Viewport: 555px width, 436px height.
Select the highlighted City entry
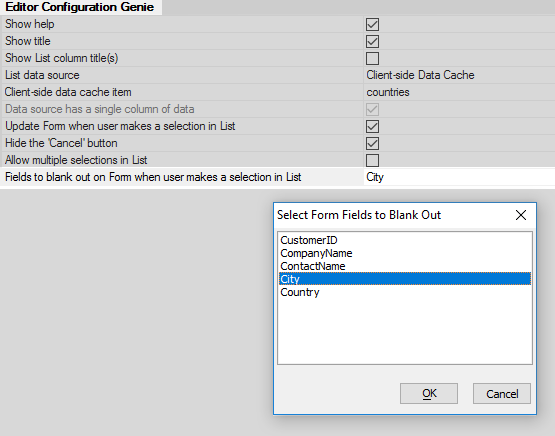[405, 279]
